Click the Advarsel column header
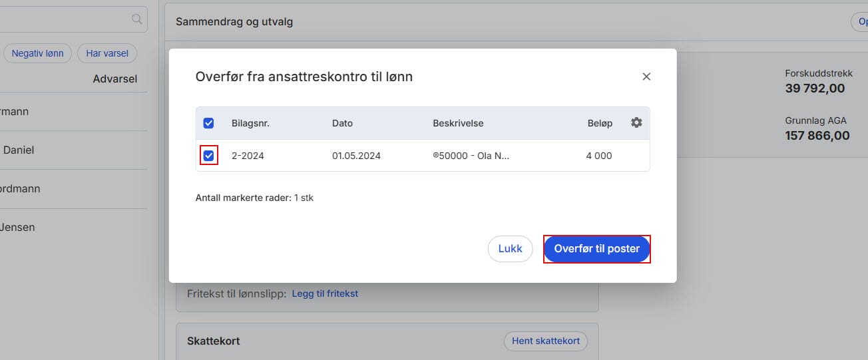Viewport: 868px width, 360px height. (x=115, y=79)
